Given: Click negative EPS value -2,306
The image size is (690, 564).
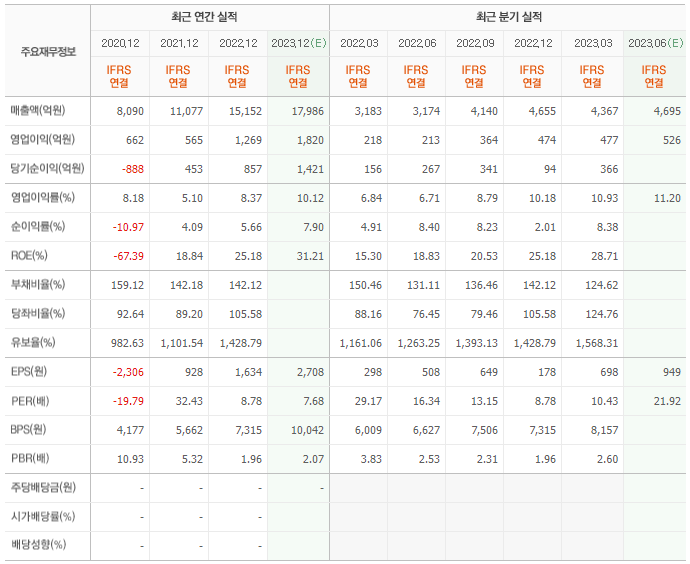Looking at the screenshot, I should pos(128,373).
